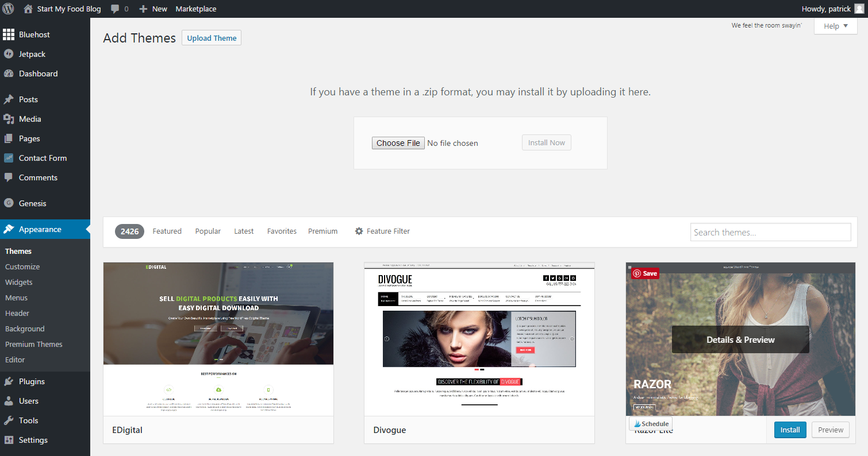Screen dimensions: 868x456
Task: Go to Marketplace in the admin bar
Action: pyautogui.click(x=196, y=9)
